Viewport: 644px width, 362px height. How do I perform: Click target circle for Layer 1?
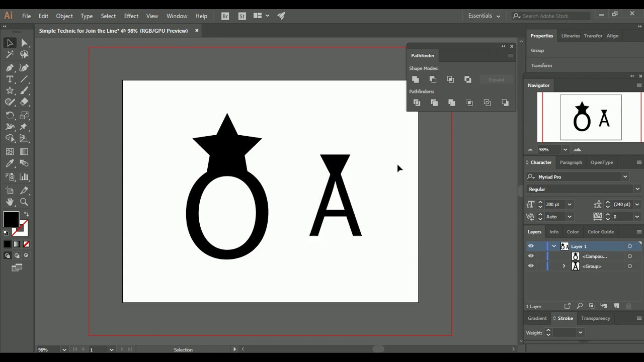click(x=629, y=246)
